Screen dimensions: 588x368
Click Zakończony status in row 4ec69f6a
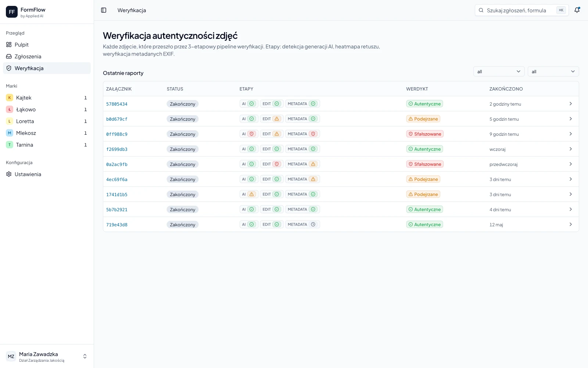tap(183, 179)
